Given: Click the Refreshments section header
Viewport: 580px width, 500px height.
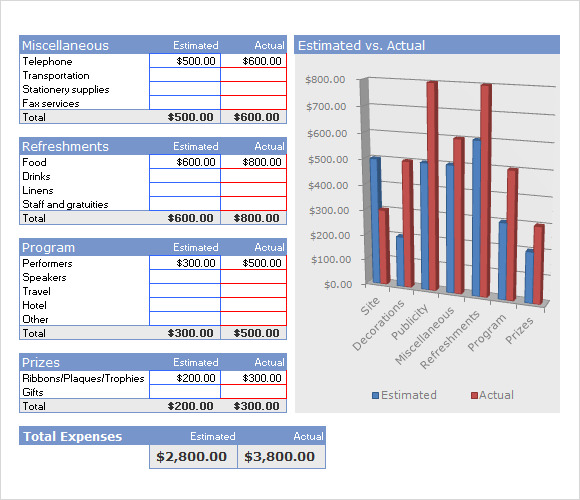Looking at the screenshot, I should [x=65, y=146].
